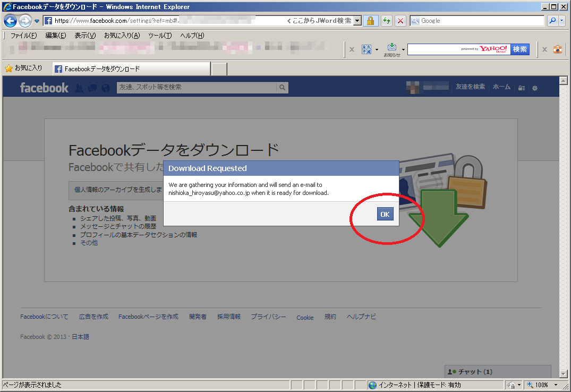Open お気に入り favorites star button
Image resolution: width=571 pixels, height=392 pixels.
pos(24,68)
